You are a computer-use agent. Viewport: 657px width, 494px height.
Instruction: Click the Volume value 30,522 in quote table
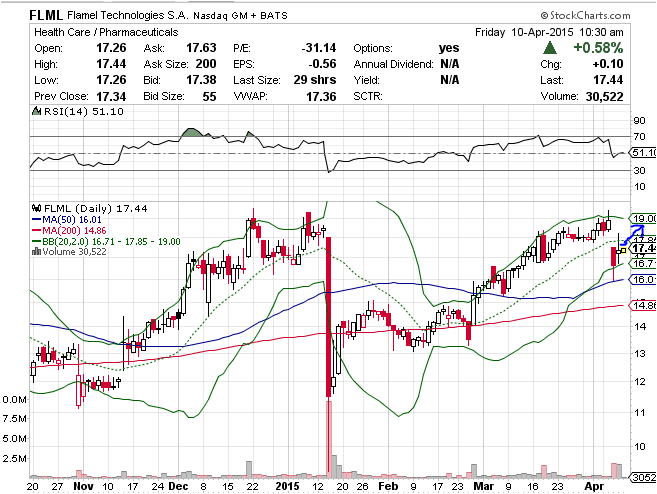pos(605,96)
